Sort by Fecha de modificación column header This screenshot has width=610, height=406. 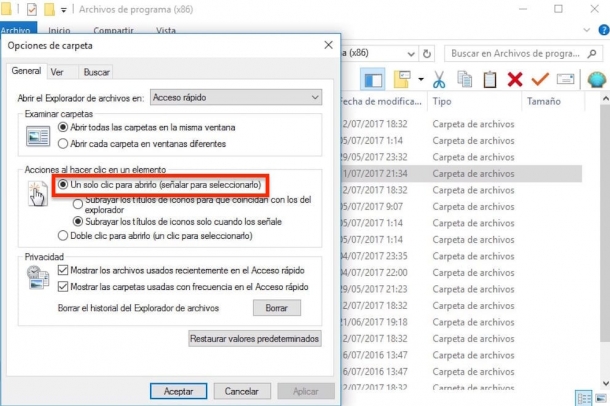click(380, 102)
